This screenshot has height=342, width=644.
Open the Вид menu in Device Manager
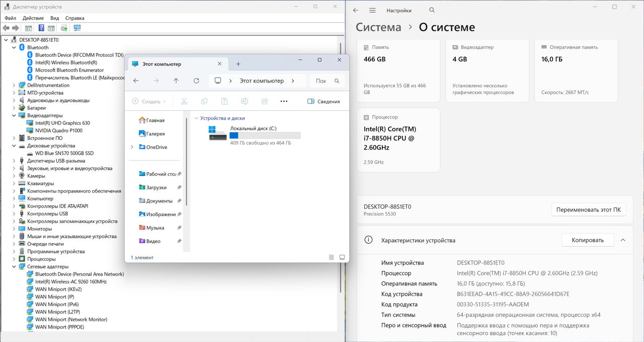point(54,18)
